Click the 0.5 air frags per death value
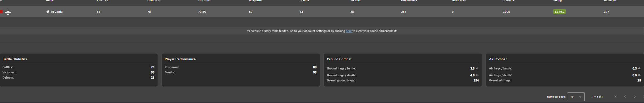Viewport: 644px width, 103px height. point(634,75)
